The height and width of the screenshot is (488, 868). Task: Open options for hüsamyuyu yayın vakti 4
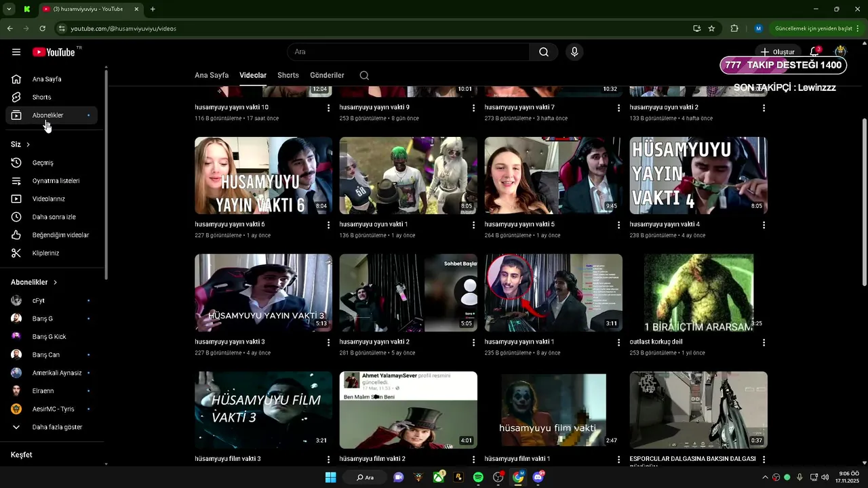[x=764, y=225]
